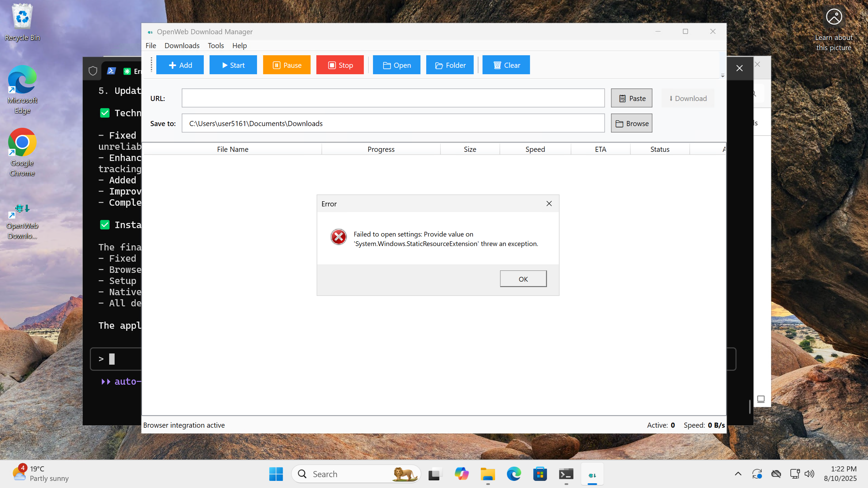Screen dimensions: 868x488
Task: Click the orange Pause button
Action: point(287,65)
